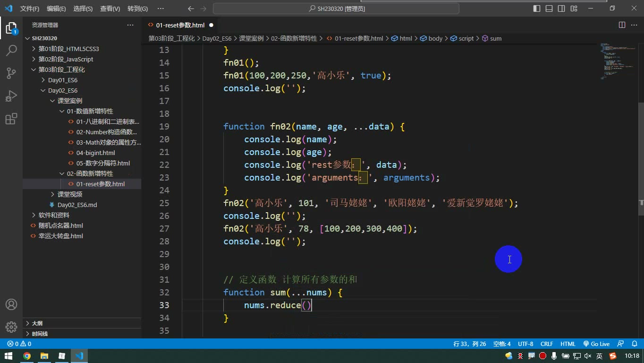Click the split editor right icon
Viewport: 644px width, 363px height.
click(x=622, y=25)
